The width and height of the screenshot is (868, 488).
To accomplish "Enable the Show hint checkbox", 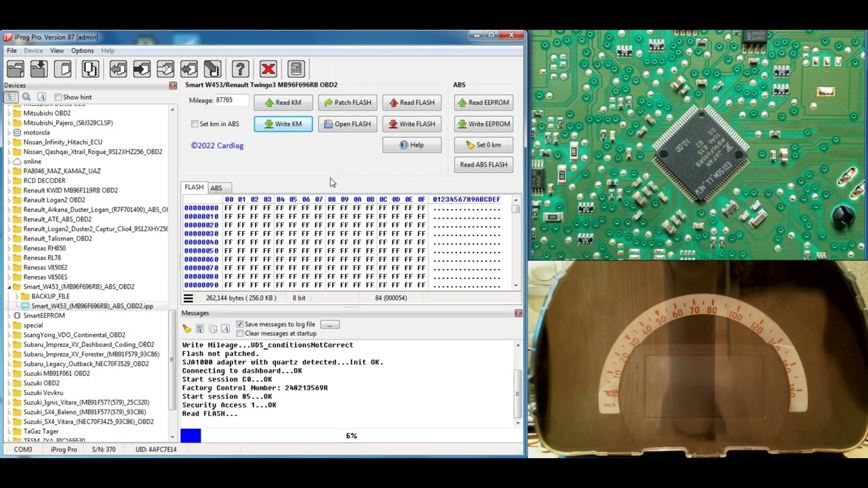I will pyautogui.click(x=58, y=97).
